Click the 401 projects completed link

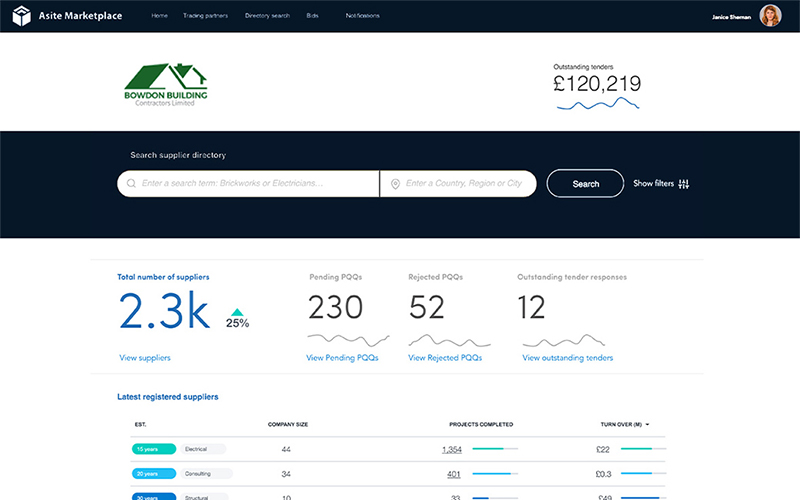454,474
